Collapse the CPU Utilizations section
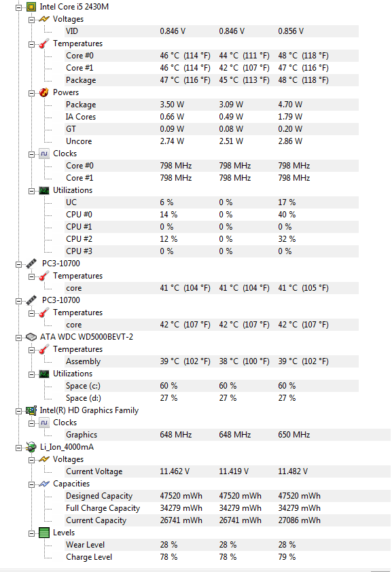Viewport: 392px width, 572px height. point(32,191)
